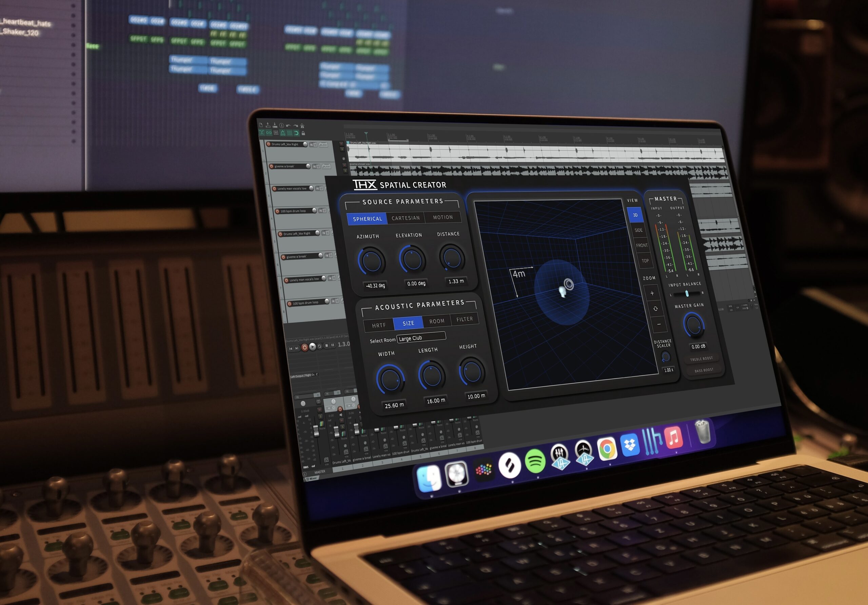Viewport: 868px width, 605px height.
Task: Open Select Room dropdown showing Large Club
Action: [421, 337]
